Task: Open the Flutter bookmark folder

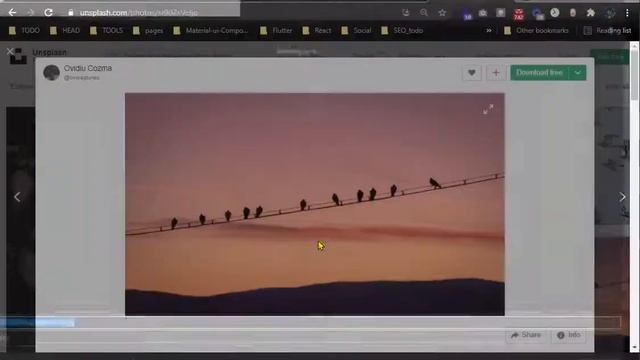Action: (x=276, y=31)
